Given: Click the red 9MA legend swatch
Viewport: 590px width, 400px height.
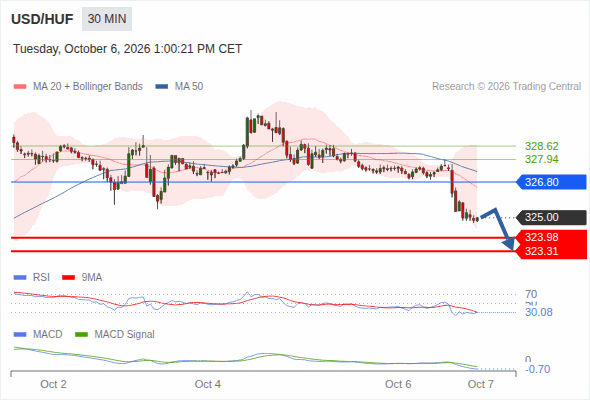Looking at the screenshot, I should (x=68, y=278).
